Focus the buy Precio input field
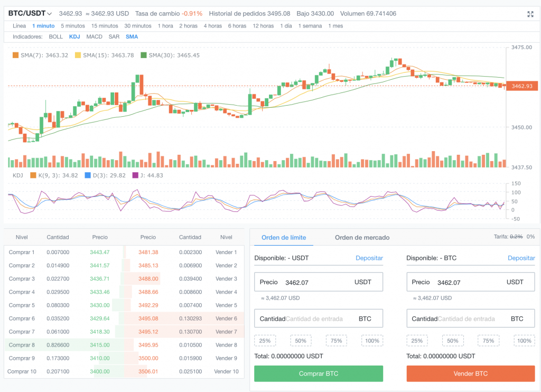 (x=319, y=282)
